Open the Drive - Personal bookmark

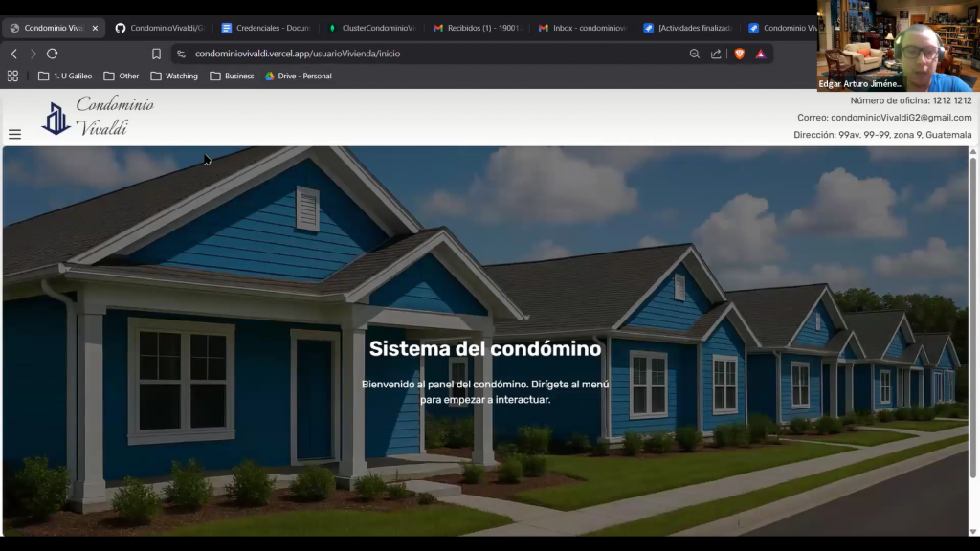pos(298,76)
